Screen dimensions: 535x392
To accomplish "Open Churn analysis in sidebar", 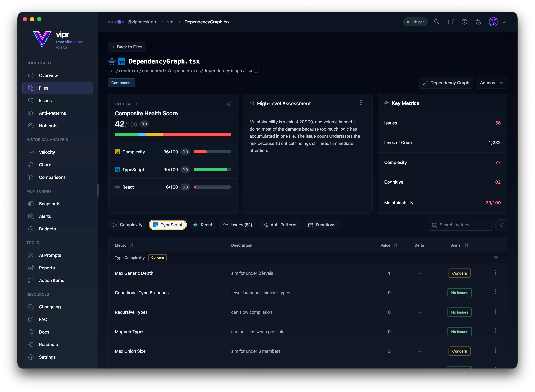I will point(58,165).
